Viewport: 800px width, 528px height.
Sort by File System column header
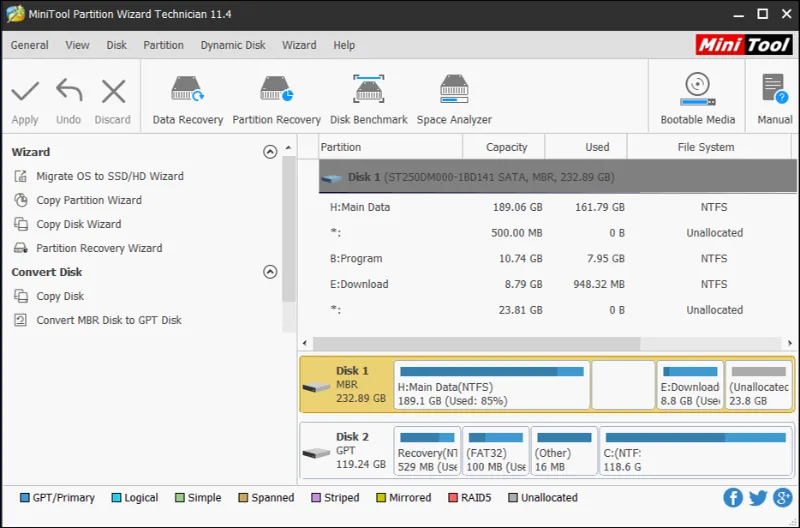(x=709, y=147)
